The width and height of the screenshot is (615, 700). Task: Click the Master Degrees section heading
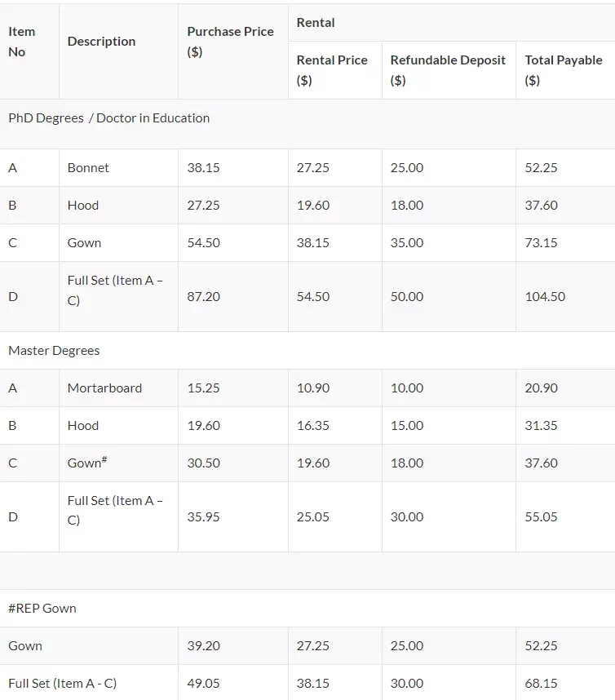(54, 351)
